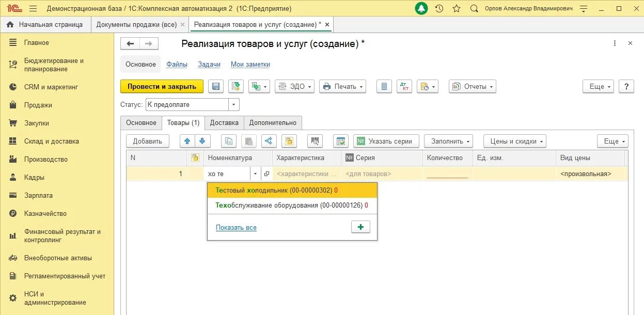The width and height of the screenshot is (644, 315).
Task: Click the goods selection folder icon
Action: click(x=289, y=141)
